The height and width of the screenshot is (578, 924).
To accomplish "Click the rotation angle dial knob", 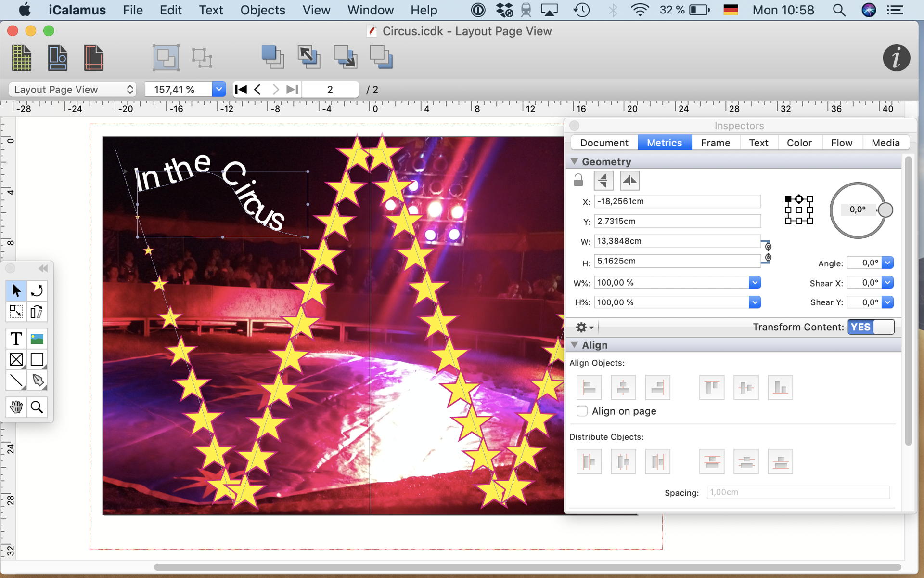I will [885, 210].
